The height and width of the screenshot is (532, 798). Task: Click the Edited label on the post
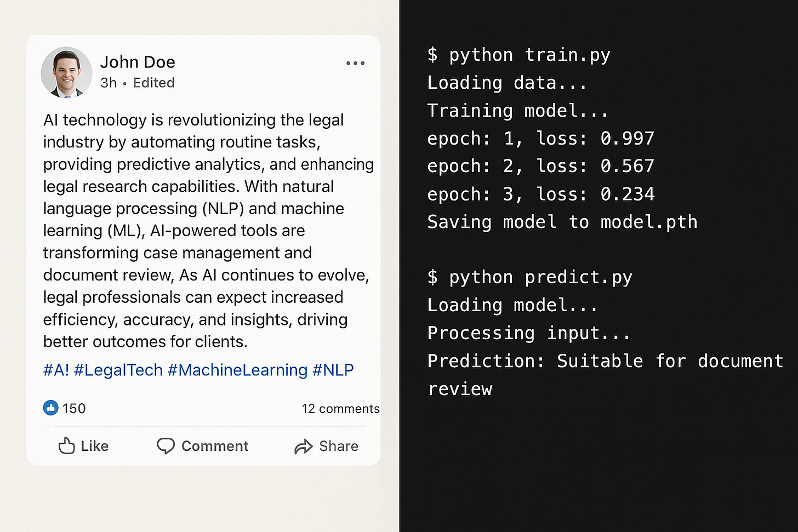pos(153,83)
